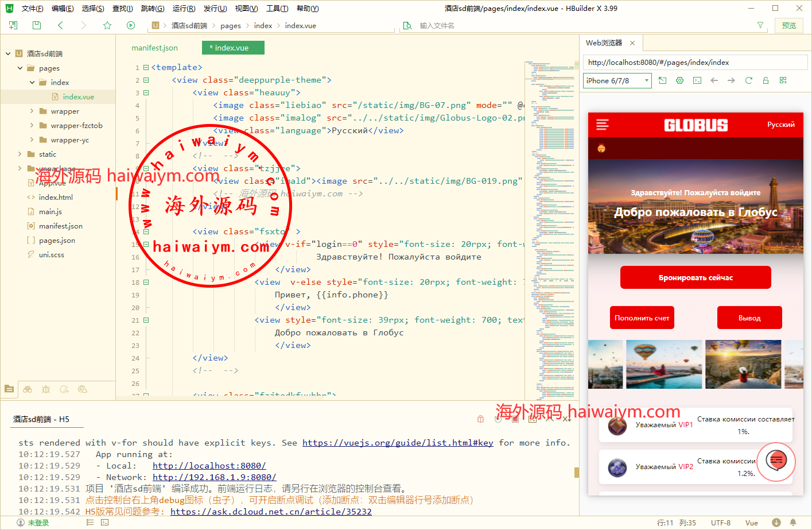Click the bookmark star icon

coord(107,25)
